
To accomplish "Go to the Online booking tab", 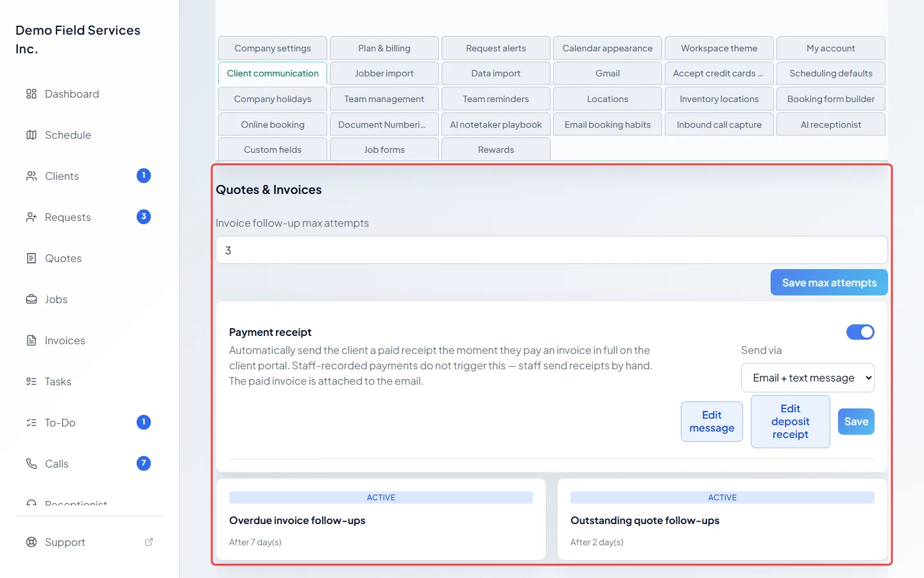I will (273, 125).
